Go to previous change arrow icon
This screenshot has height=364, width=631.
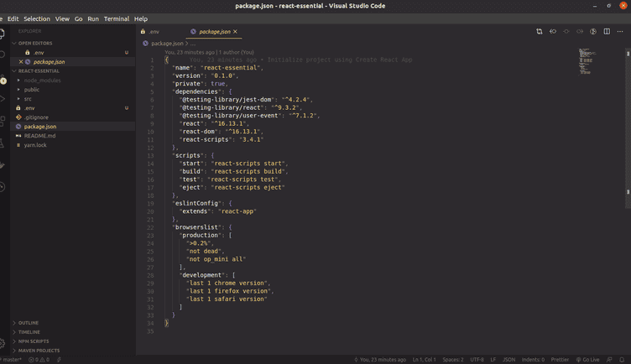tap(553, 31)
